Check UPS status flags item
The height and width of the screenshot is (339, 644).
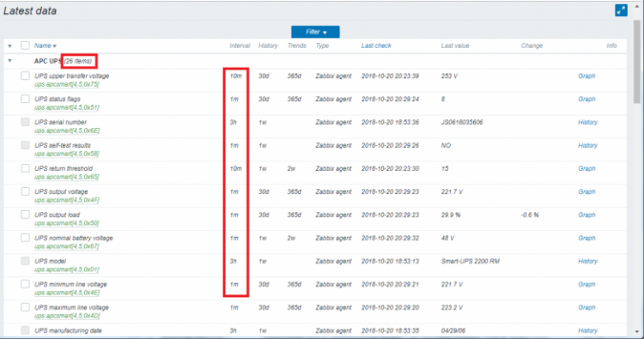[25, 99]
